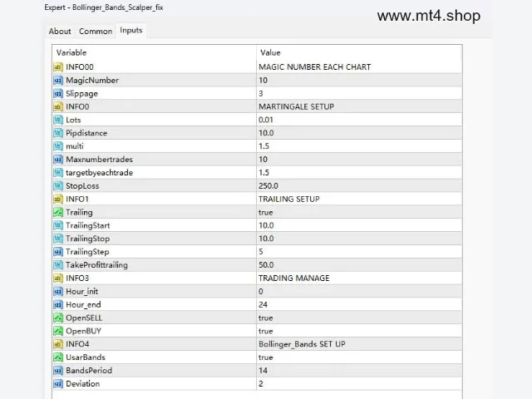Select the Slippage value 3
This screenshot has width=532, height=399.
tap(260, 94)
